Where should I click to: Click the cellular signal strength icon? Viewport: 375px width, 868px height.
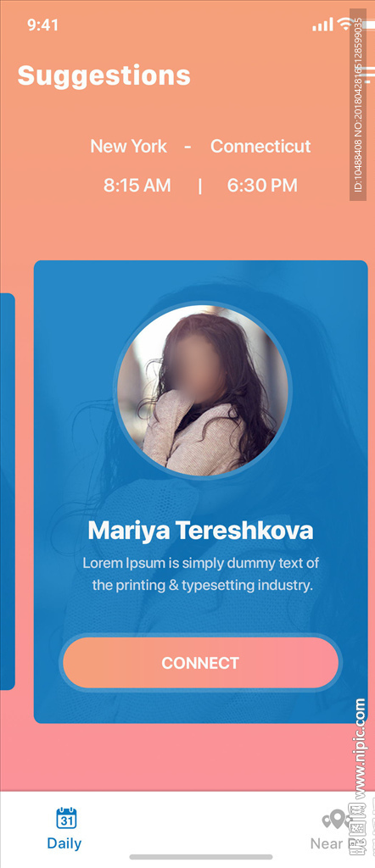click(x=323, y=25)
